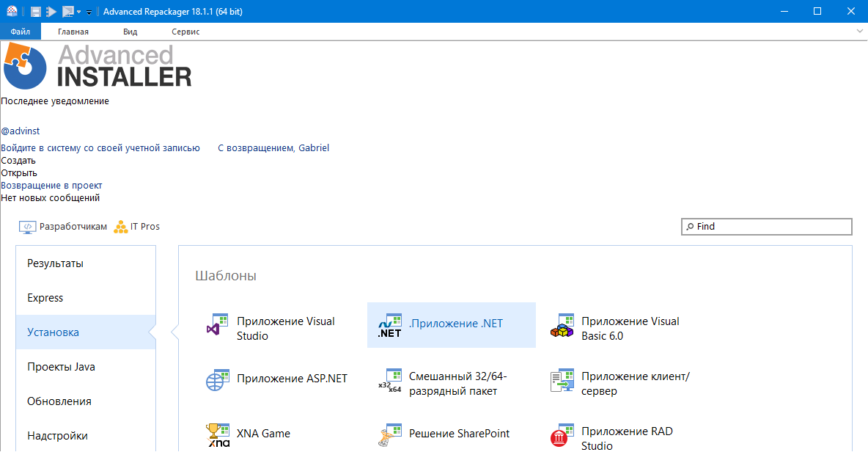
Task: Open the run-in-VM button dropdown arrow
Action: pyautogui.click(x=78, y=12)
